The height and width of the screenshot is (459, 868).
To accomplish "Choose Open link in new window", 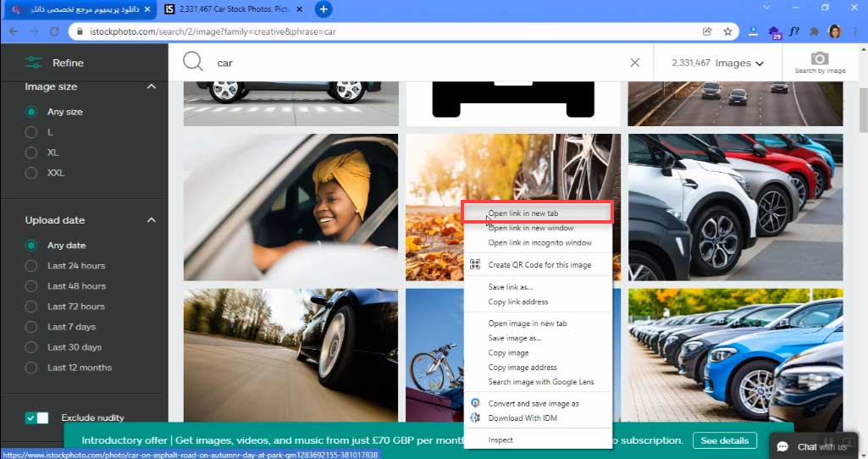I will pyautogui.click(x=538, y=228).
